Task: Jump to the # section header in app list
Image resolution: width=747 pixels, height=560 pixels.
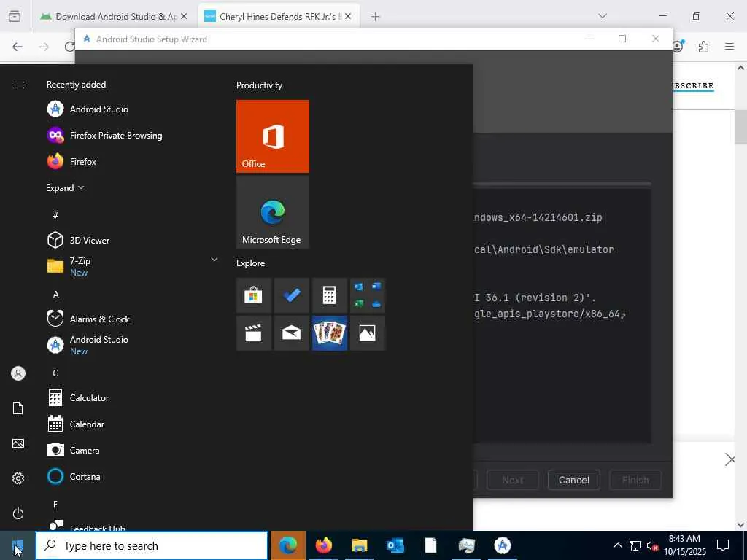Action: pyautogui.click(x=55, y=215)
